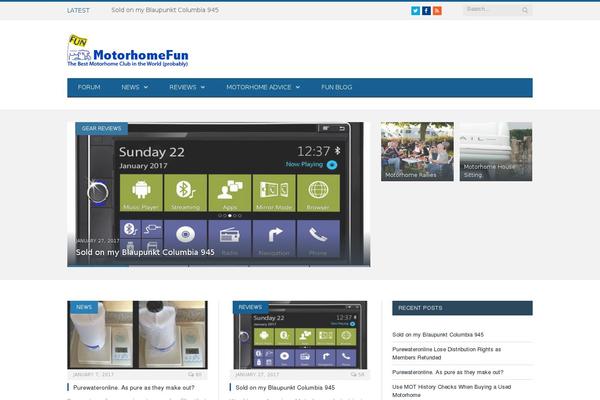Open the Blaupunkt post thumbnail image
The image size is (600, 400).
(x=300, y=335)
